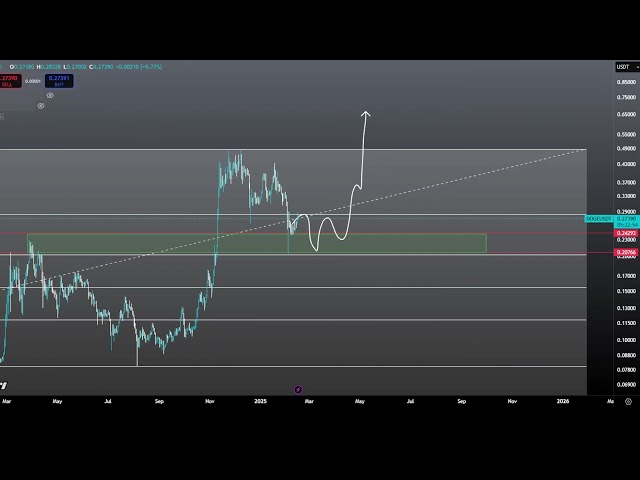Click the OHLC values in chart header
This screenshot has height=480, width=640.
point(85,67)
